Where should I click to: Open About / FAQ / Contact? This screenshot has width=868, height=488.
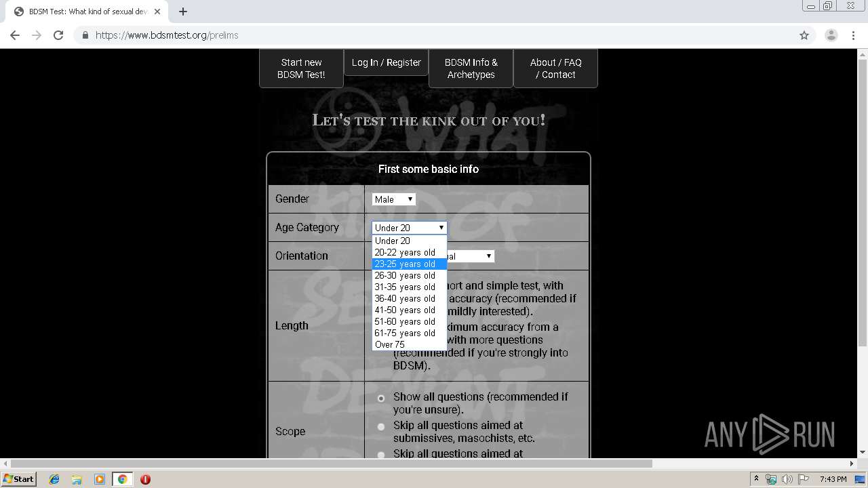tap(555, 68)
